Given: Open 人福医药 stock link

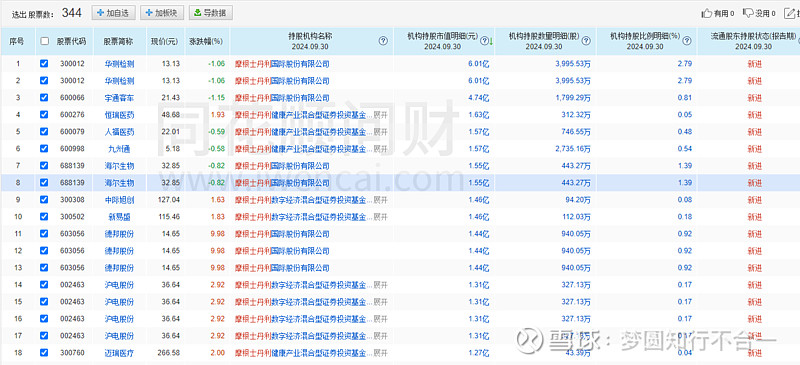Looking at the screenshot, I should point(119,132).
